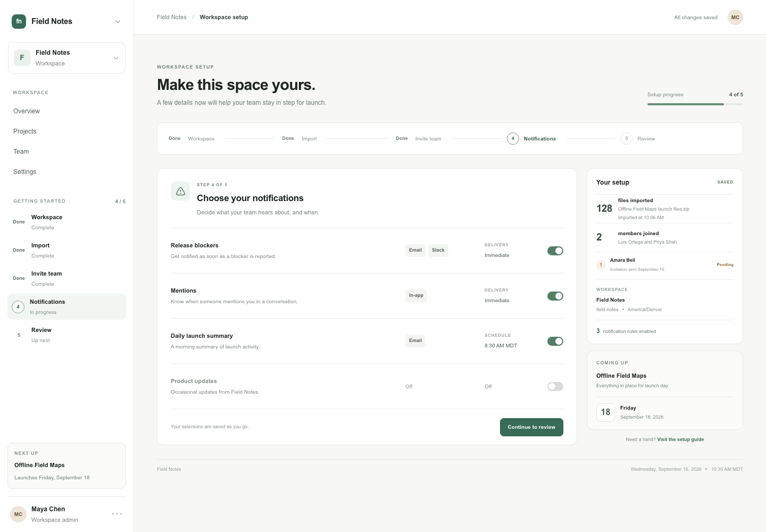Click the 18 date badge for Friday
The image size is (766, 532).
[x=605, y=412]
